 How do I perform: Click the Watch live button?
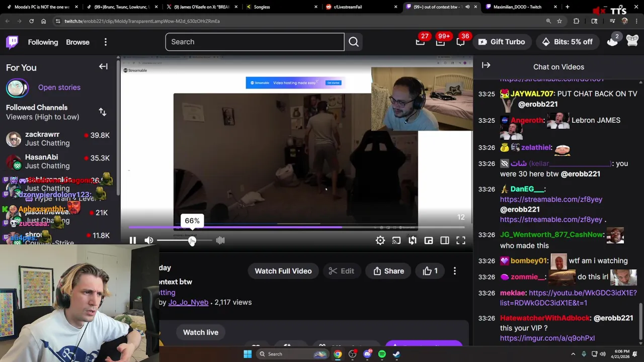coord(201,332)
